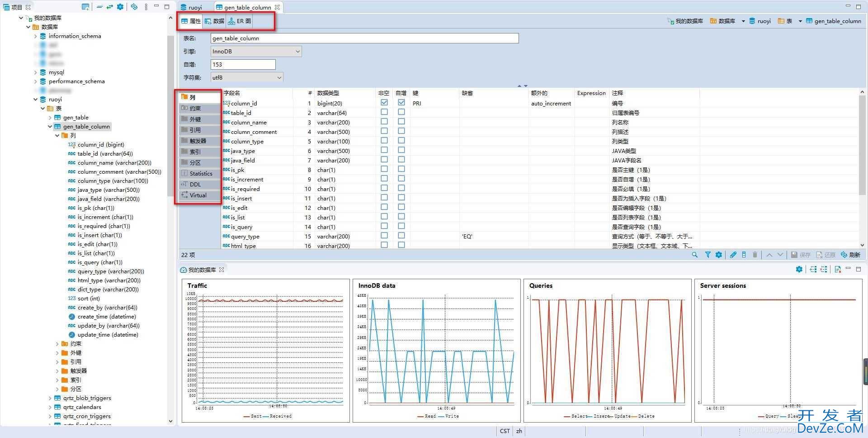
Task: Switch to the 数据 tab
Action: click(214, 21)
